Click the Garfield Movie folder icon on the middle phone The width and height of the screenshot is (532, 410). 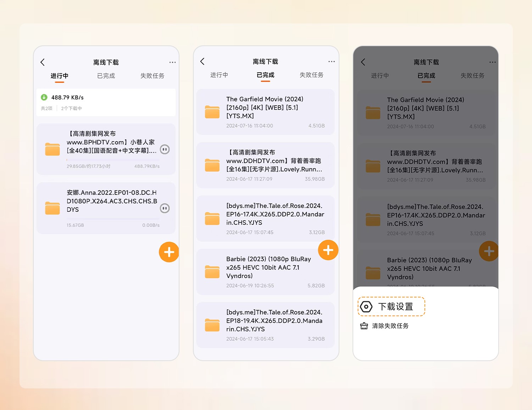pyautogui.click(x=212, y=112)
